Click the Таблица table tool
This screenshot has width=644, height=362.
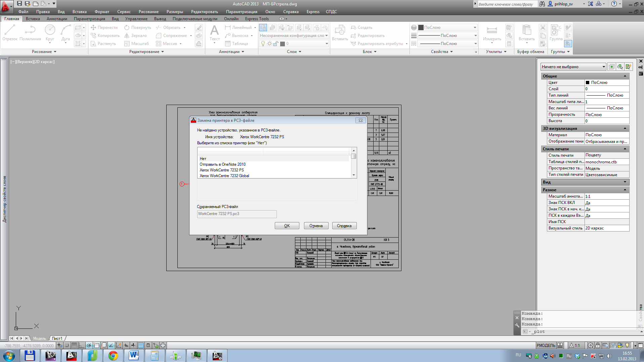tap(237, 44)
